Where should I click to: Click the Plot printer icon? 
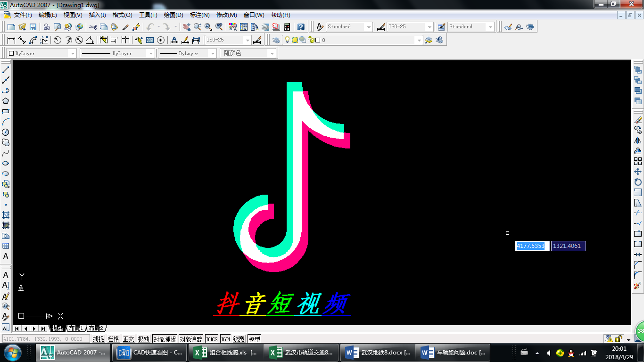[x=47, y=27]
